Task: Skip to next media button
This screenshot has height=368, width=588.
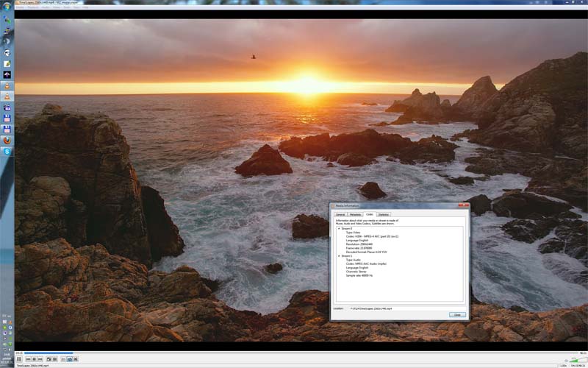Action: [40, 359]
